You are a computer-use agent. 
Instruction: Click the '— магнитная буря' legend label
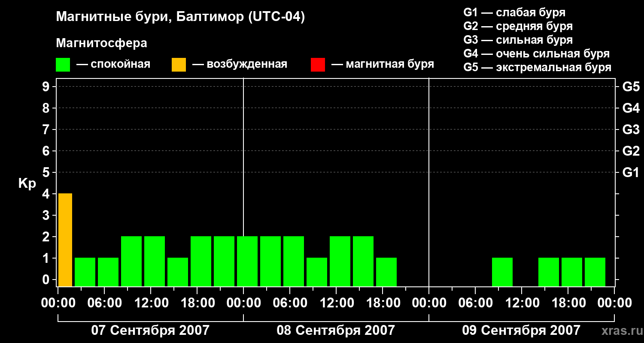383,65
